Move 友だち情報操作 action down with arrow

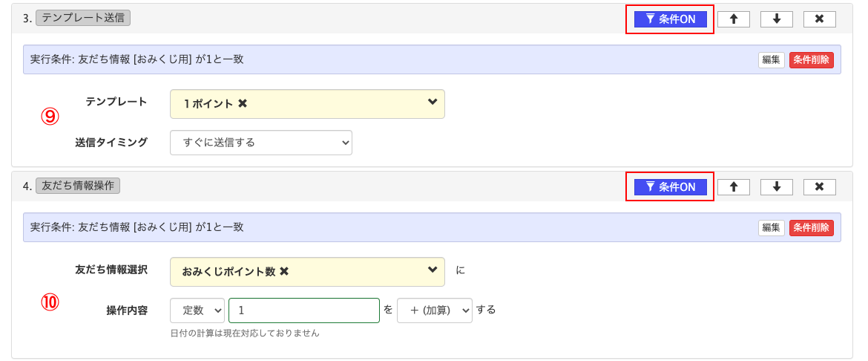click(x=776, y=187)
